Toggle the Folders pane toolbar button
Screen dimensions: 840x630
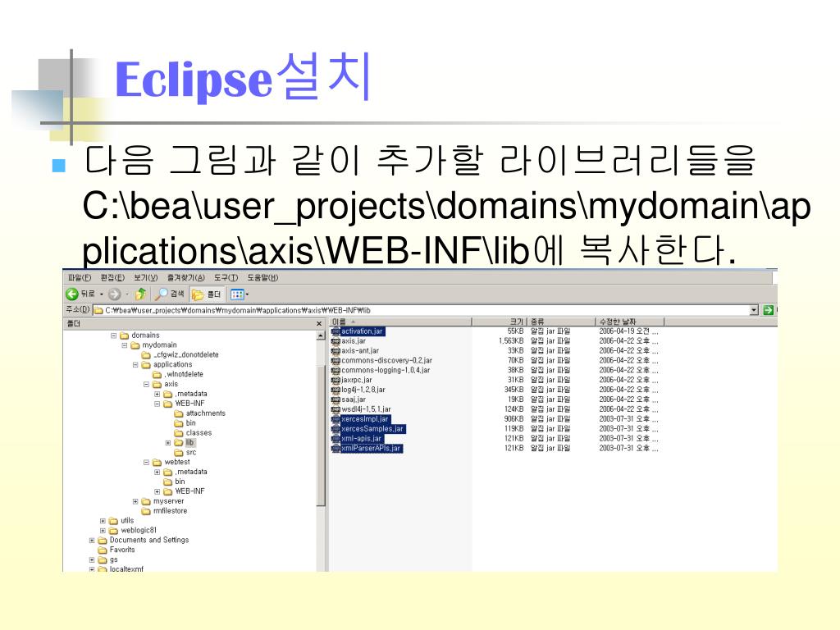[x=206, y=294]
